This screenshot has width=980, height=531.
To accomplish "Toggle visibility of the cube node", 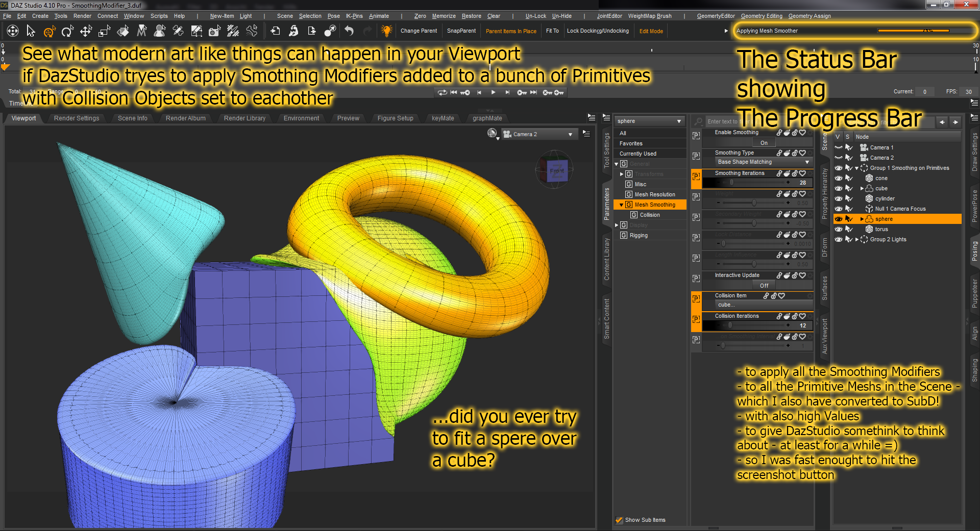I will [838, 188].
